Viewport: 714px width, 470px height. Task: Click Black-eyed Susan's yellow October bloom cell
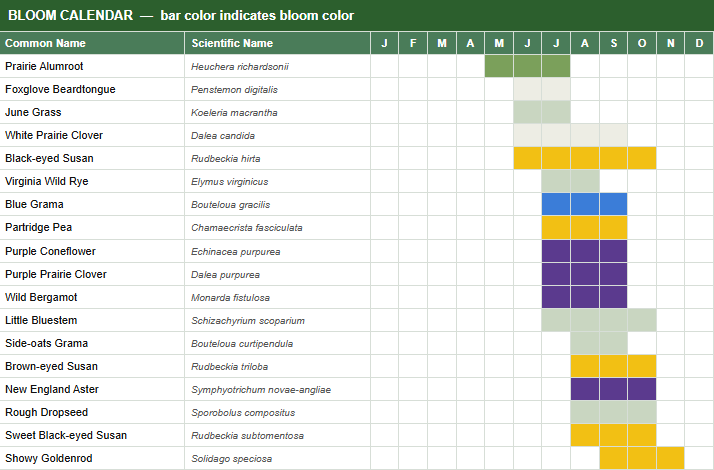click(x=642, y=158)
